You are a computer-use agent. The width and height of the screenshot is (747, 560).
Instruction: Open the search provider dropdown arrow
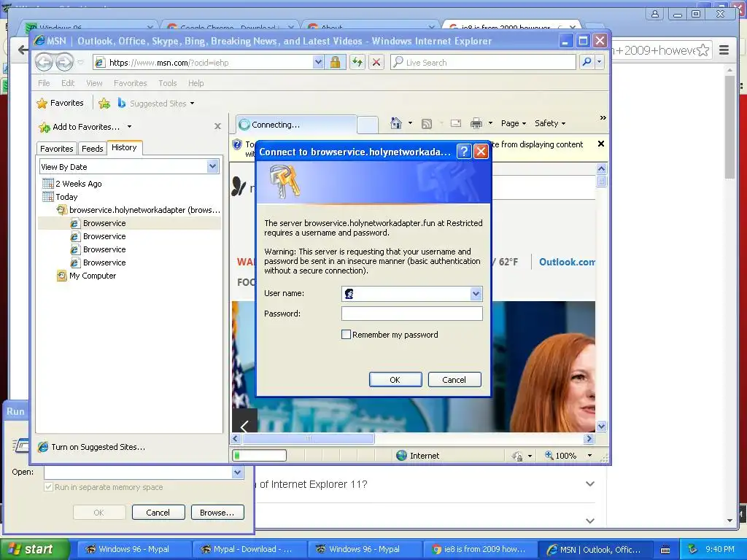(x=600, y=63)
